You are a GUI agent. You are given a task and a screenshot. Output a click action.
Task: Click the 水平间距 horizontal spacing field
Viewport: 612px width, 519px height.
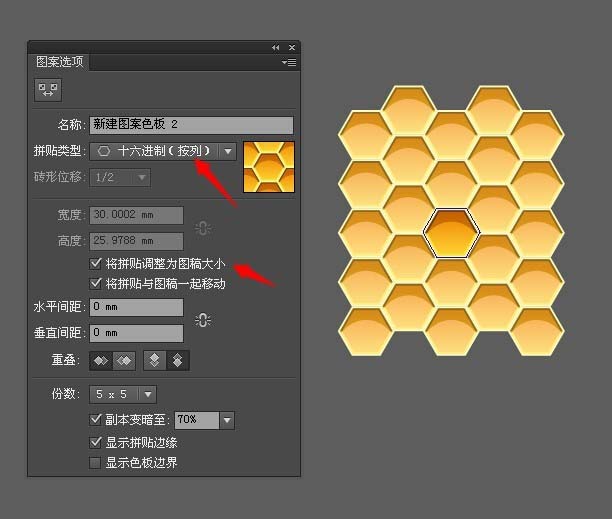click(136, 307)
